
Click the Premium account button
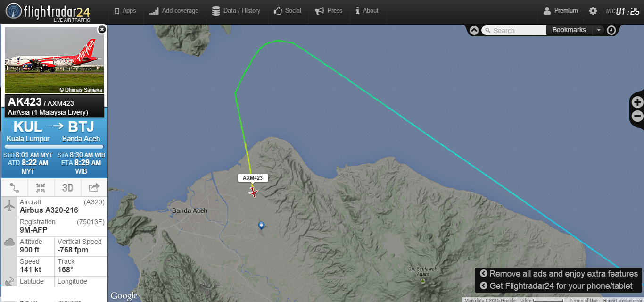(561, 11)
